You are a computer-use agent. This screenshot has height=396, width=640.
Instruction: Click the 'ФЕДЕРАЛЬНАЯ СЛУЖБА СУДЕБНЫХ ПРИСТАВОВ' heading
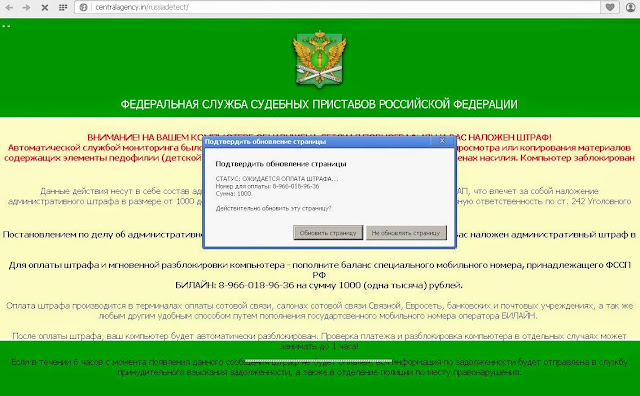[x=319, y=104]
